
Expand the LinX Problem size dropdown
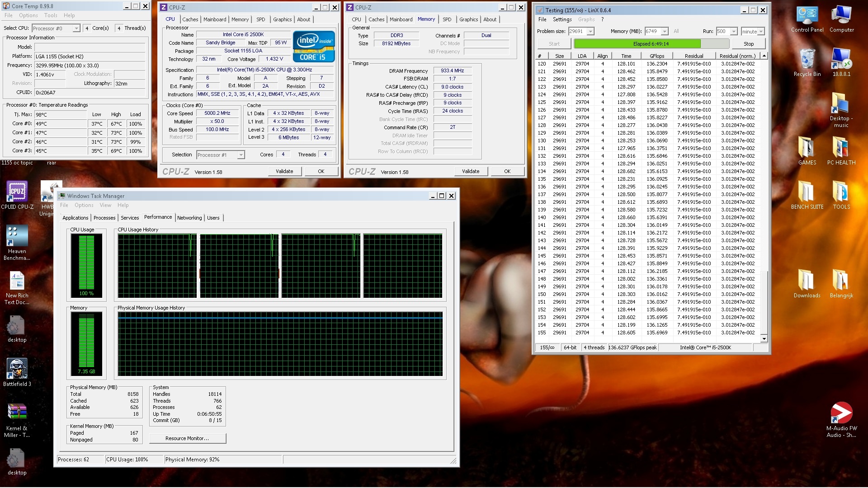point(590,32)
